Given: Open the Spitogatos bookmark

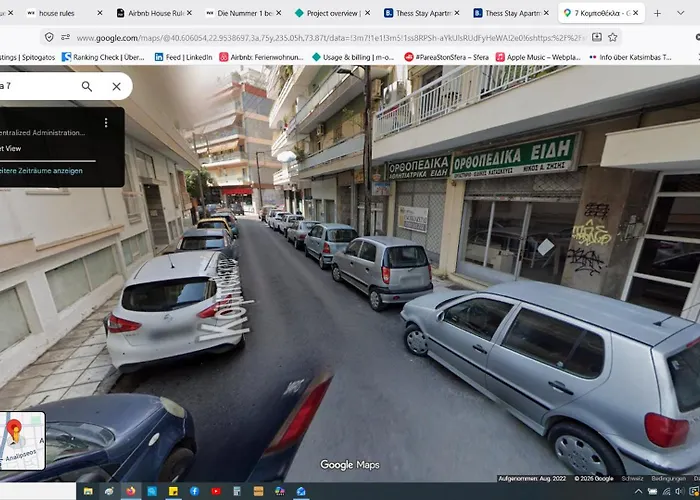Looking at the screenshot, I should click(x=27, y=57).
